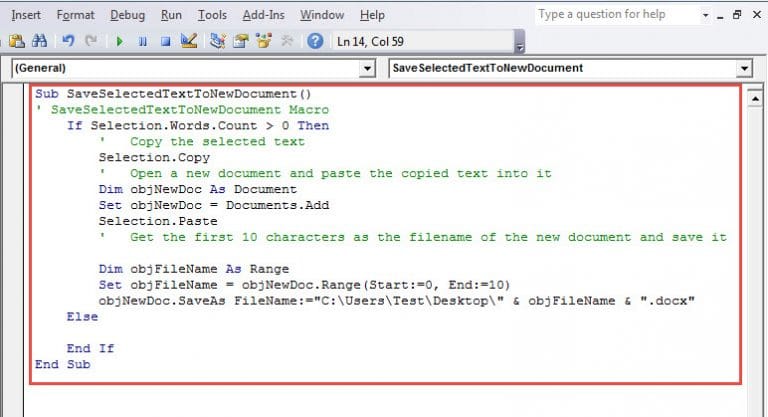
Task: Expand the SaveSelectedTextToNewDocument procedure dropdown
Action: pyautogui.click(x=743, y=69)
